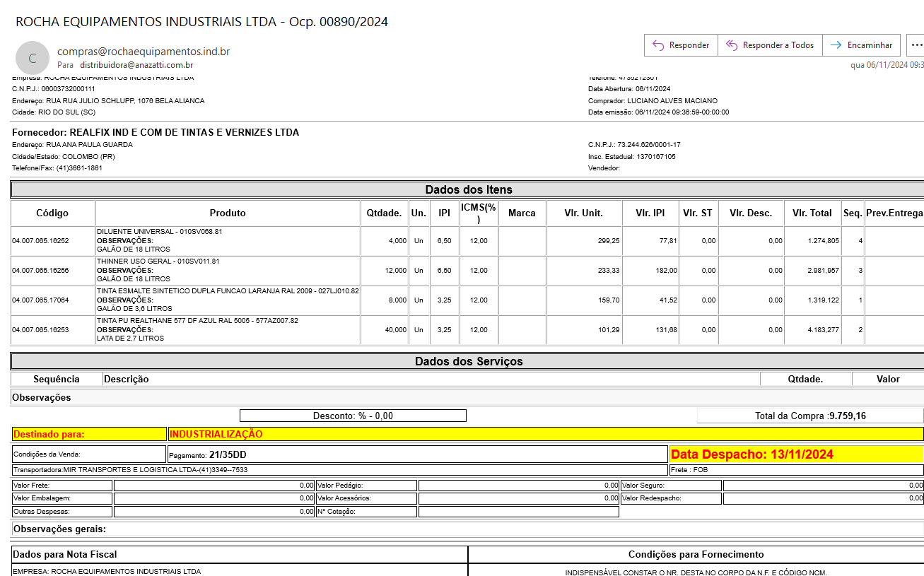This screenshot has height=576, width=924.
Task: Forward the email with Encaminhar
Action: pyautogui.click(x=862, y=45)
